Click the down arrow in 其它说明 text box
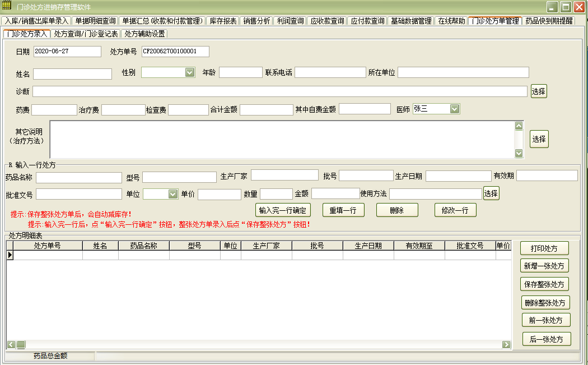 point(519,153)
